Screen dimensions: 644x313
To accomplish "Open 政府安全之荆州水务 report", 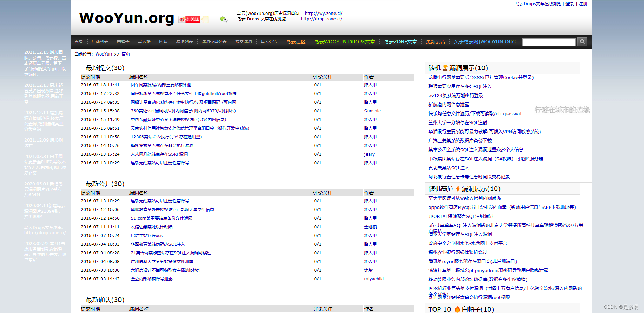I will (x=468, y=244).
